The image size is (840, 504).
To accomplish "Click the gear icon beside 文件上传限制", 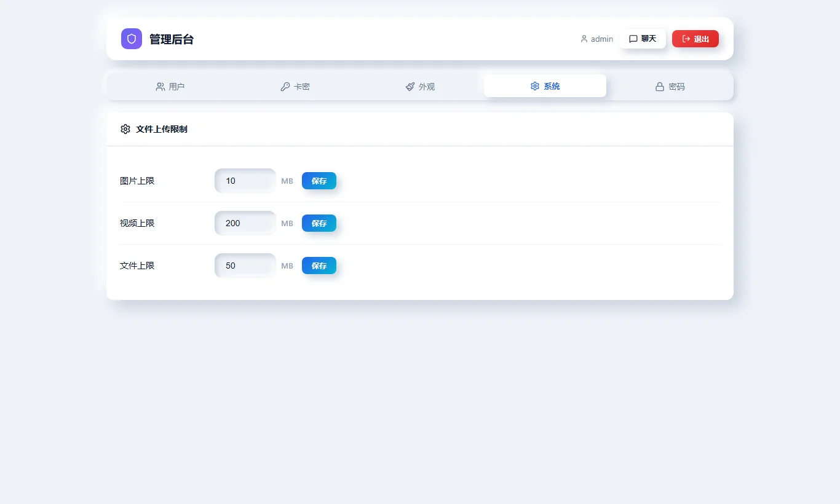I will click(x=125, y=129).
